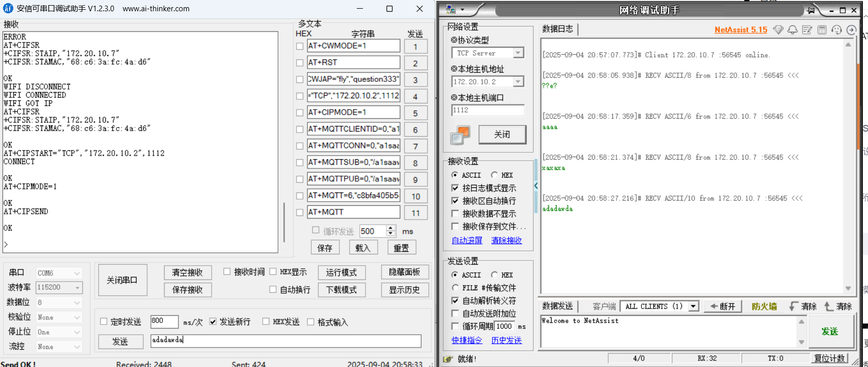Screen dimensions: 868x367
Task: Expand the ALL CLIENTS dropdown
Action: pyautogui.click(x=693, y=306)
